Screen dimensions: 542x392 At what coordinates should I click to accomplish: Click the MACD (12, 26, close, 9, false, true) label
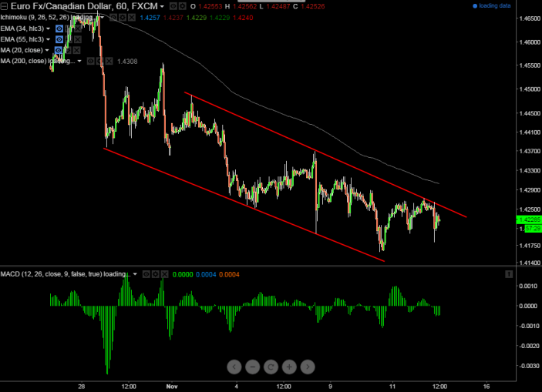[52, 274]
